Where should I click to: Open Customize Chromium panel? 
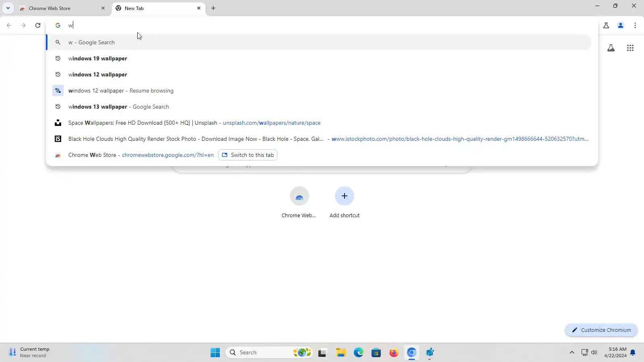pyautogui.click(x=601, y=330)
